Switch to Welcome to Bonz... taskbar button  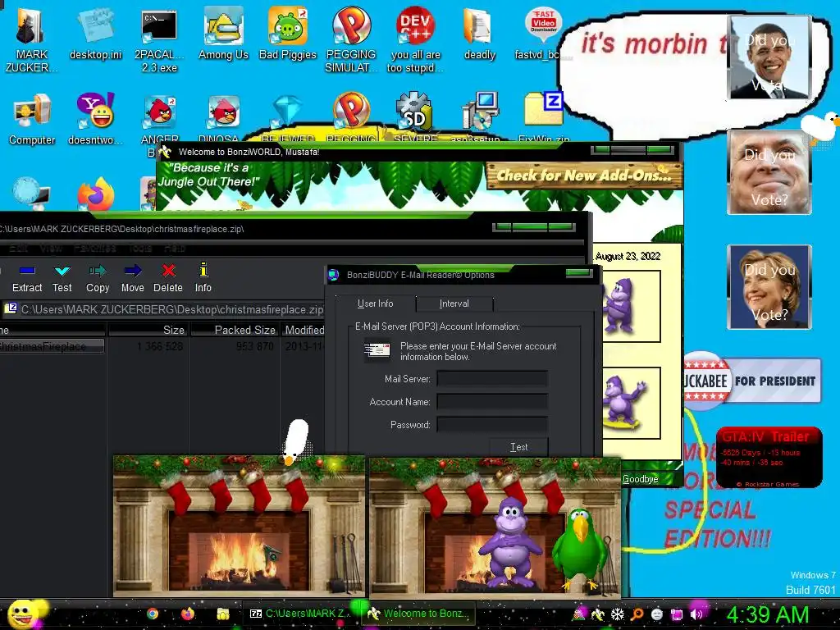[418, 614]
